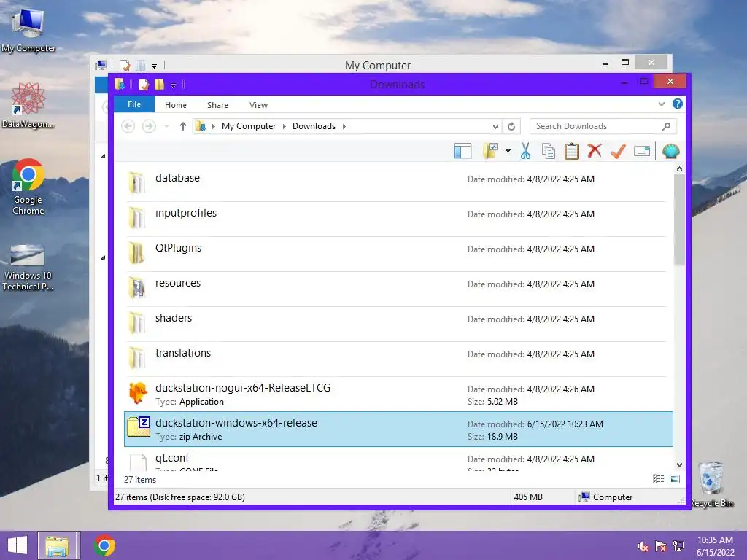Open the Share ribbon tab
747x560 pixels.
click(x=217, y=105)
